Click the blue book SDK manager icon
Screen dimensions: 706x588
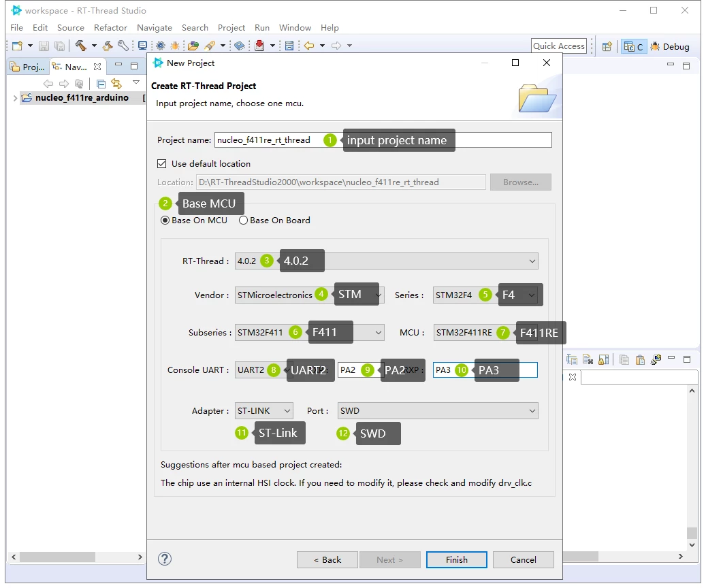(x=240, y=46)
